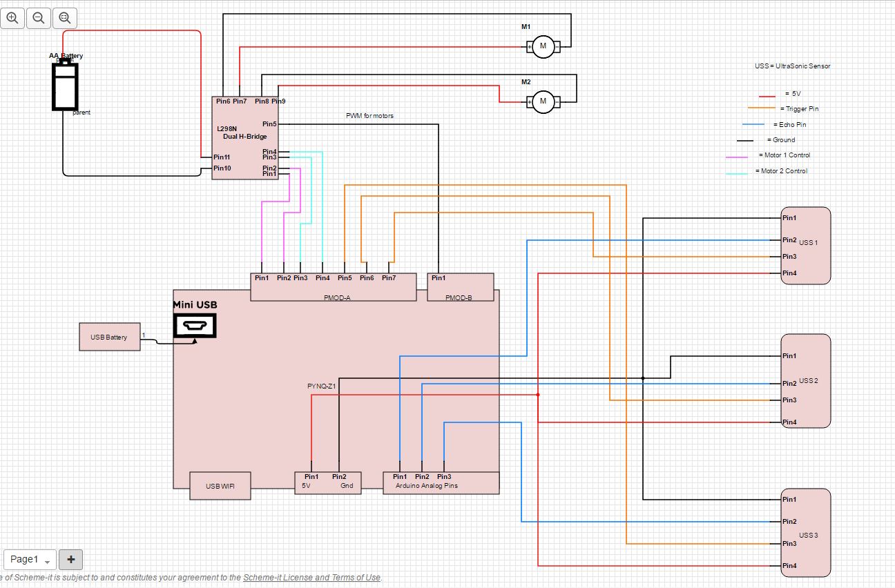
Task: Click Pin1 label on PMOD-B
Action: click(x=439, y=278)
